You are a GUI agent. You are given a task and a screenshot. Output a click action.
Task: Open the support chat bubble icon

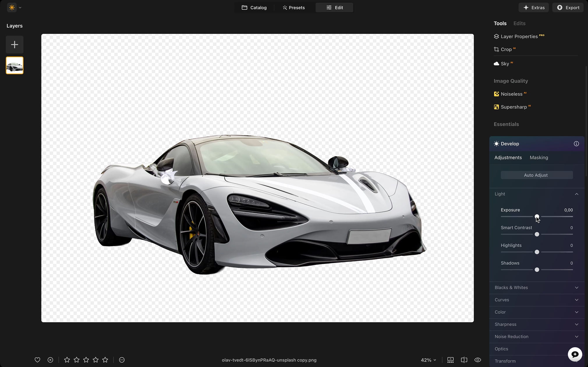point(575,354)
